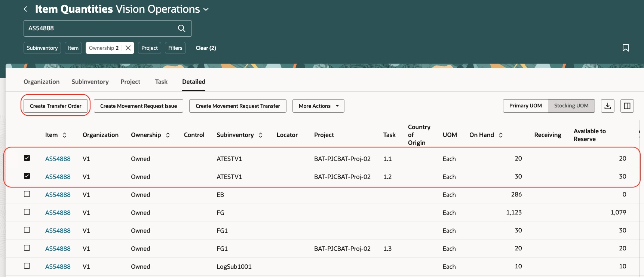The height and width of the screenshot is (277, 644).
Task: Select the EB subinventory row checkbox
Action: pos(27,194)
